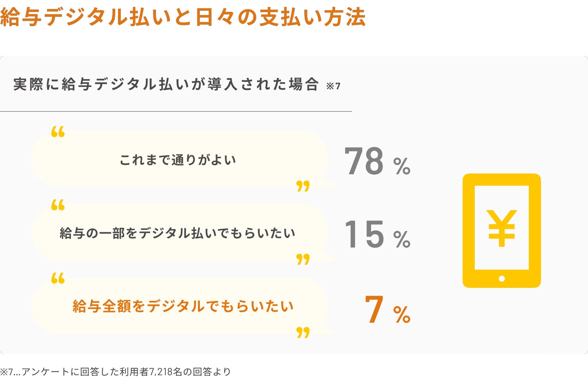Click the percent sign beside 78
Viewport: 588px width, 385px height.
pos(402,166)
